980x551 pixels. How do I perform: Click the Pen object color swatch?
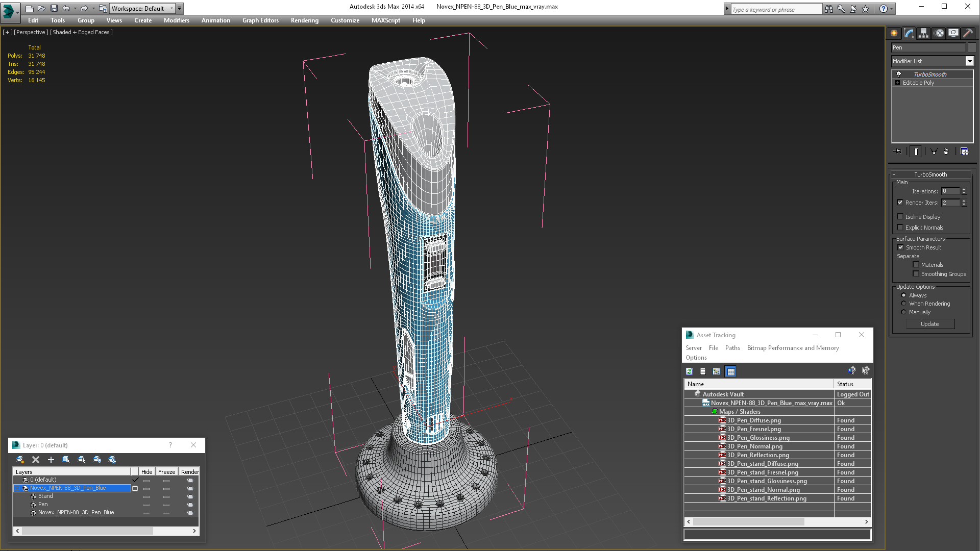972,47
